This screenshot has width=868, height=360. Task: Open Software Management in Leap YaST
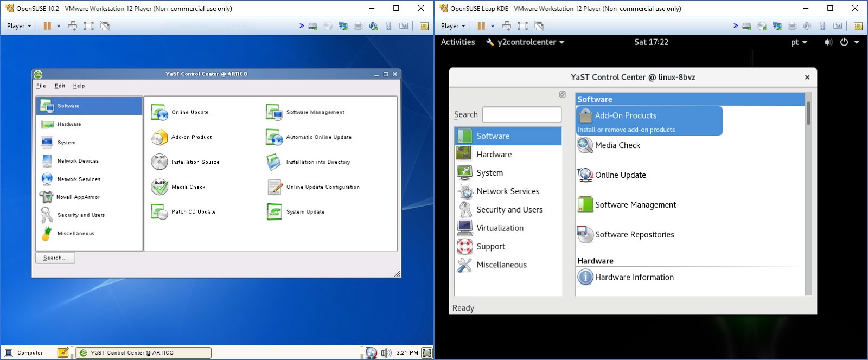(627, 205)
